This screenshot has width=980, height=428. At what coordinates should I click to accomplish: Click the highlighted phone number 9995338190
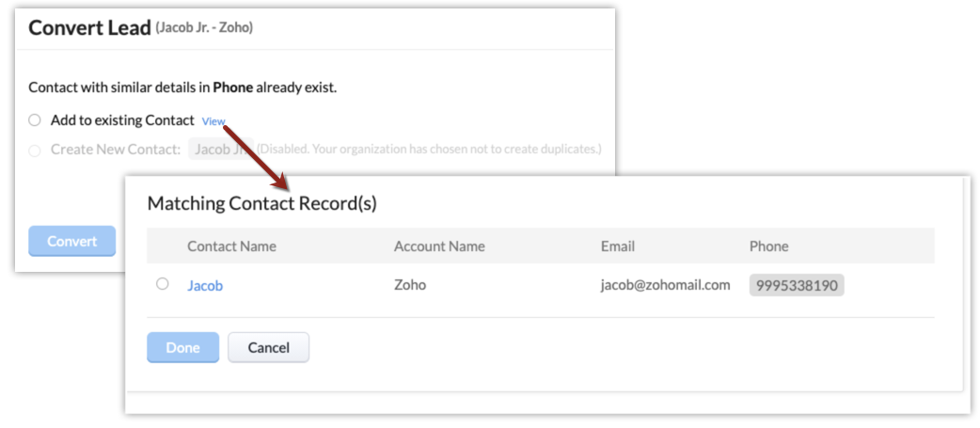pyautogui.click(x=797, y=285)
